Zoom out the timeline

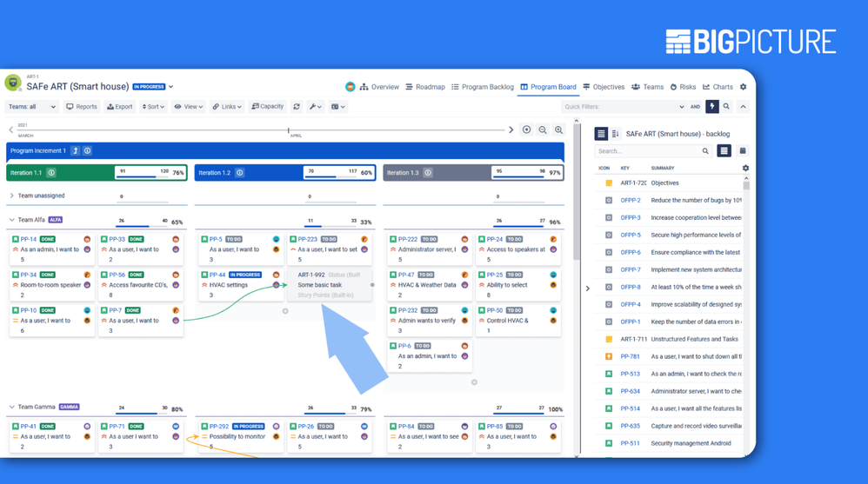click(x=543, y=129)
